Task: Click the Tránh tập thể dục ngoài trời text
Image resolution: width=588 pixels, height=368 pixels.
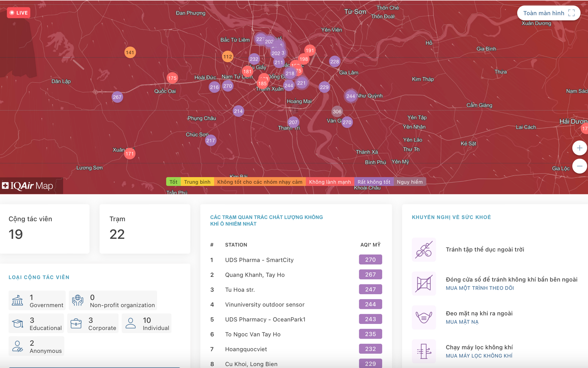Action: [x=485, y=250]
